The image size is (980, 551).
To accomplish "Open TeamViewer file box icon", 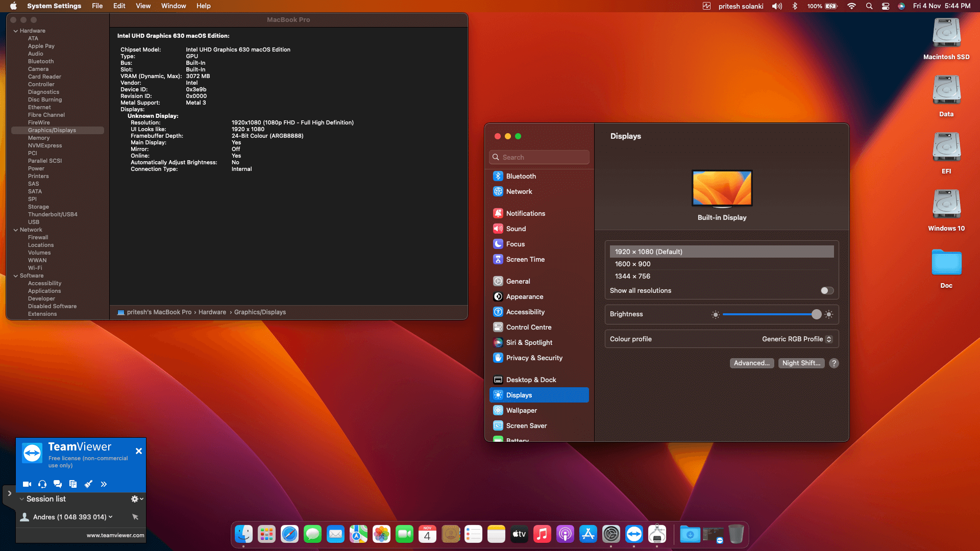I will pos(73,484).
